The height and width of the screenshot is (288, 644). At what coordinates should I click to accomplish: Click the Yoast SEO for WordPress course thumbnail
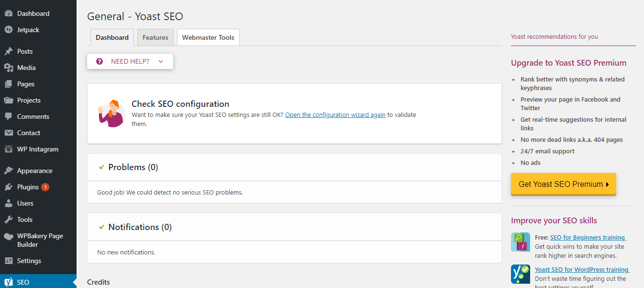[521, 274]
